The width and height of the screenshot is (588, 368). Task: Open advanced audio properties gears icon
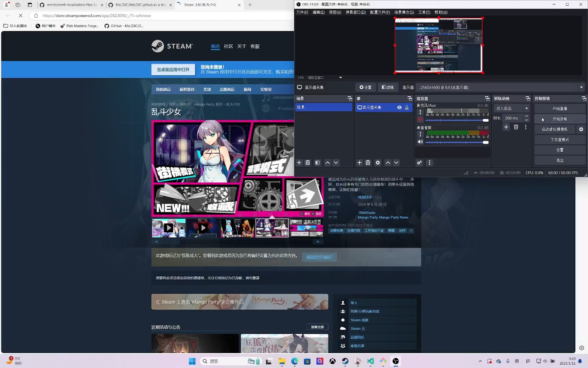click(x=420, y=163)
